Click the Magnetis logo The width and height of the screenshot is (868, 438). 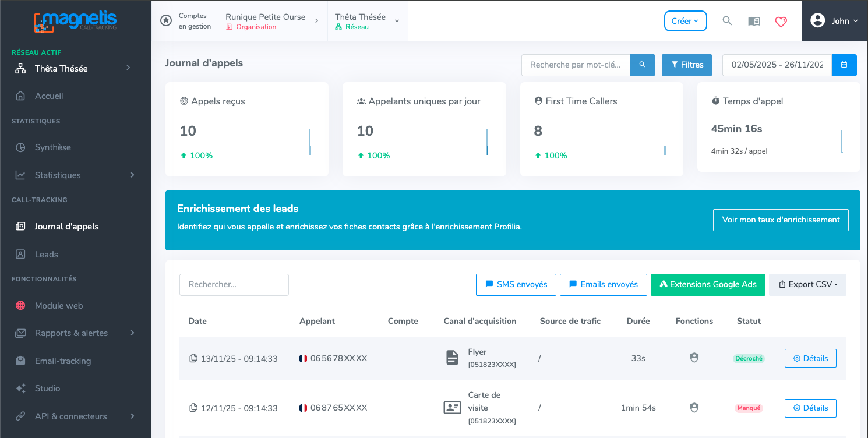(x=75, y=22)
